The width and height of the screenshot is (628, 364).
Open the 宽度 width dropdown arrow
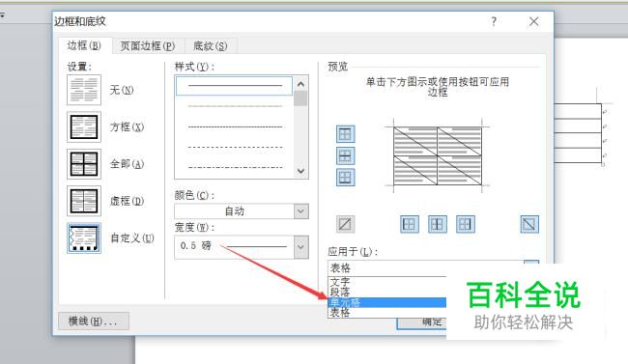(301, 247)
